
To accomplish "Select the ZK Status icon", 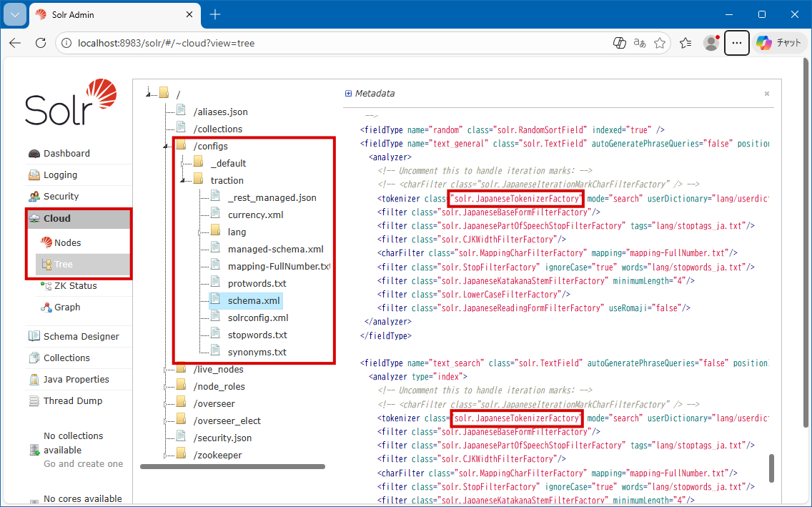I will 46,286.
